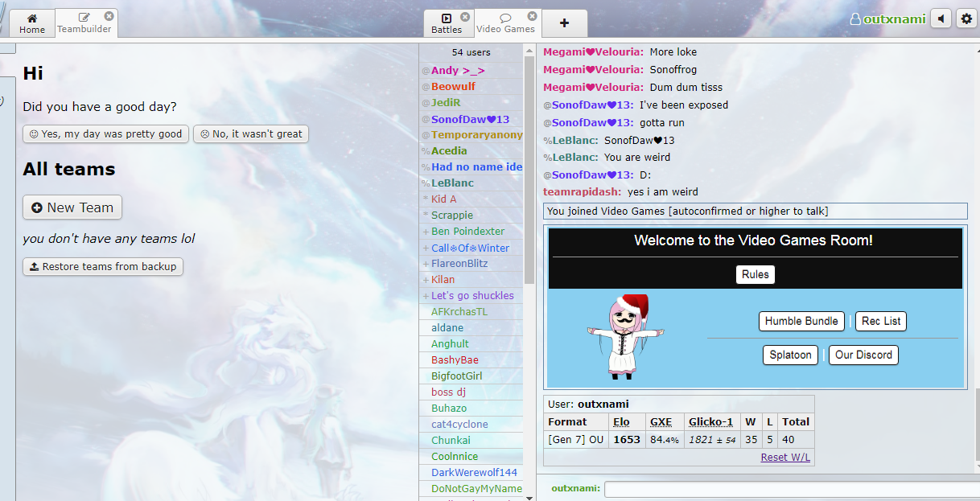The height and width of the screenshot is (501, 980).
Task: Select user Temporaryanony in user list
Action: [x=471, y=135]
